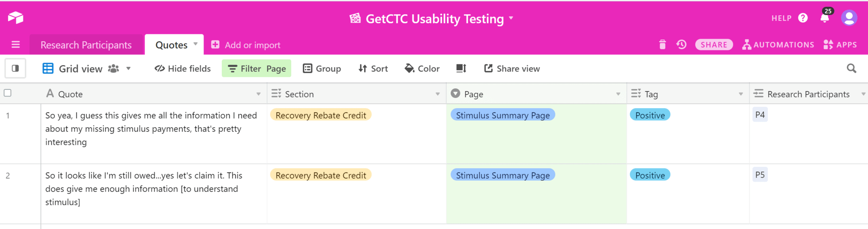Open the Section column dropdown arrow
Image resolution: width=868 pixels, height=229 pixels.
coord(437,94)
